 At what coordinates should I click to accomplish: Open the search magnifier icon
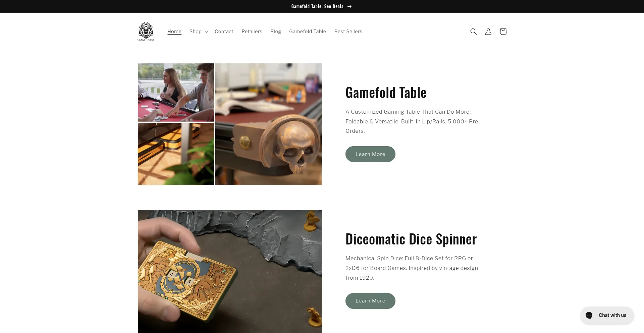coord(473,32)
